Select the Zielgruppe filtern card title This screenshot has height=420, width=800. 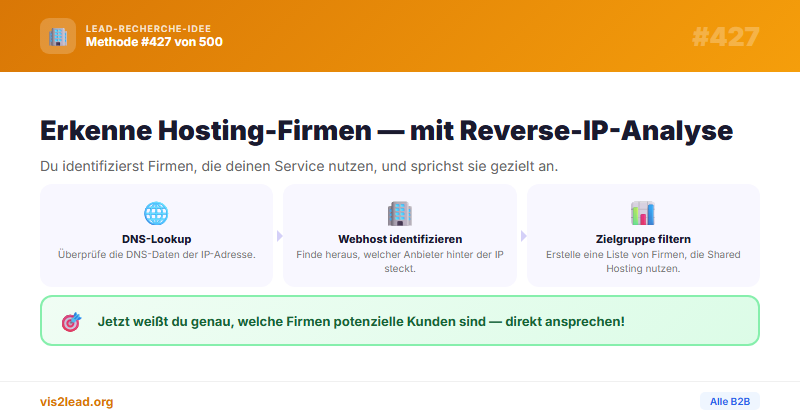coord(643,239)
